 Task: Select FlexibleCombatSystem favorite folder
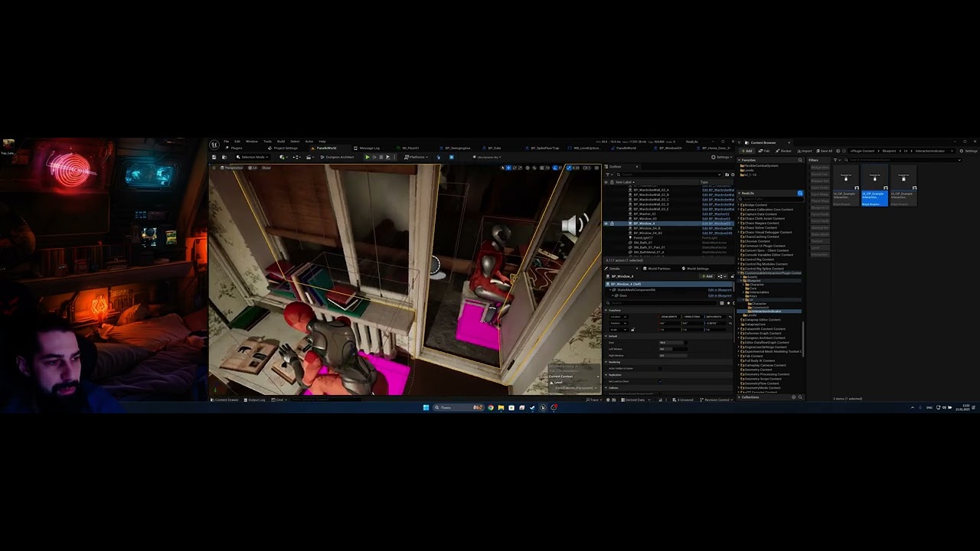[x=759, y=166]
